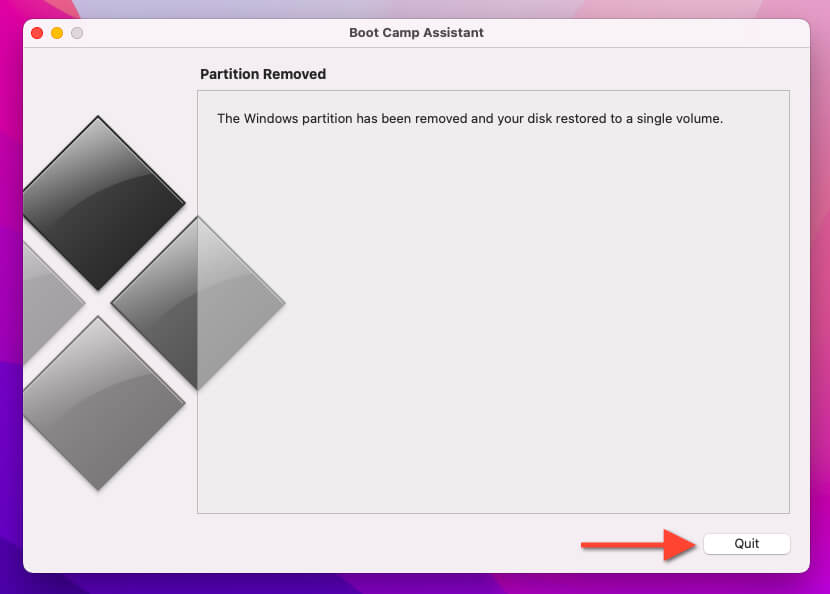830x594 pixels.
Task: Close the Boot Camp Assistant window
Action: click(x=37, y=33)
